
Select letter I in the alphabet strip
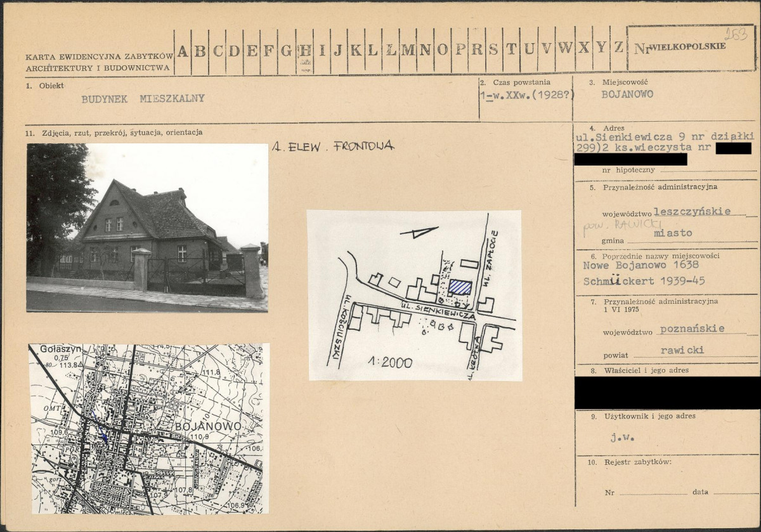pyautogui.click(x=322, y=51)
